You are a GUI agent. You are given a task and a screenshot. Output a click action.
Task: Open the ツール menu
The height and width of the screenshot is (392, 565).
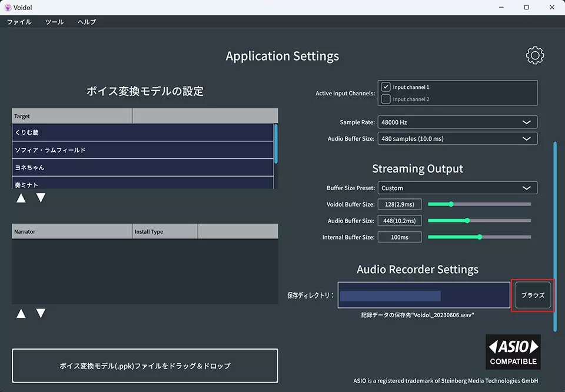pos(54,22)
